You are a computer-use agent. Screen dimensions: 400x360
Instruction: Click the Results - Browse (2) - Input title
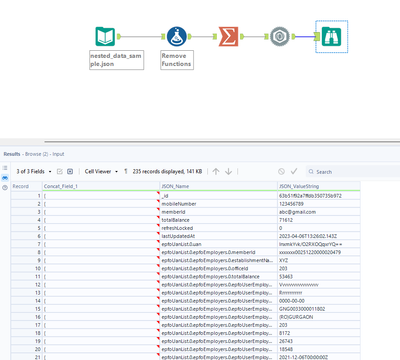tap(34, 154)
